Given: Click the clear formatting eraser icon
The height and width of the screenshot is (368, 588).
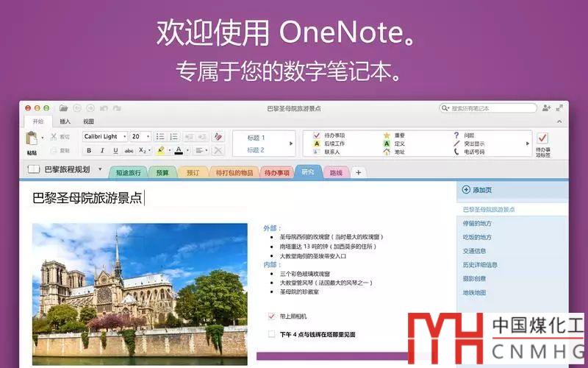Looking at the screenshot, I should (218, 136).
